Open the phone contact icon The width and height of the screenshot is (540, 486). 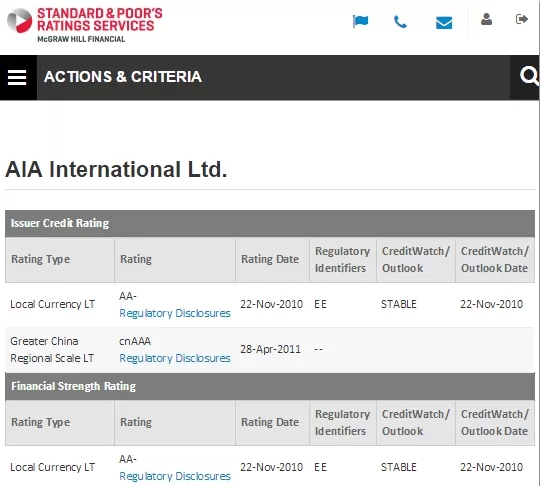[x=400, y=22]
